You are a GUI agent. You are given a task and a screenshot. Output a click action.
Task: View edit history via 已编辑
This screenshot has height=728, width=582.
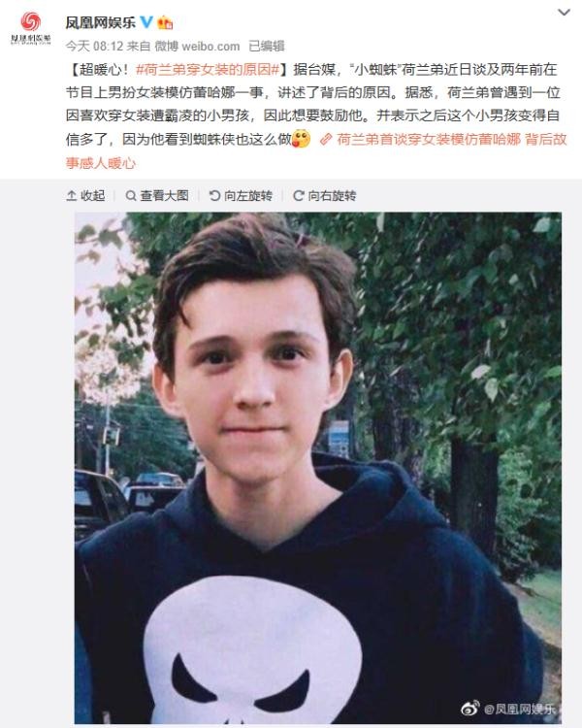tap(267, 46)
